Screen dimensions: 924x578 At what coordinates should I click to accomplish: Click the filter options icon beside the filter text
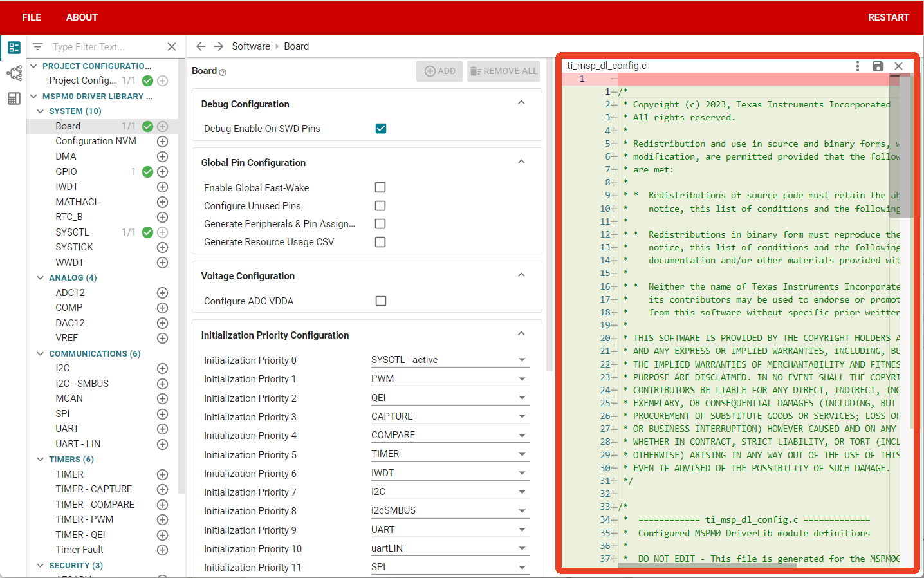point(38,47)
